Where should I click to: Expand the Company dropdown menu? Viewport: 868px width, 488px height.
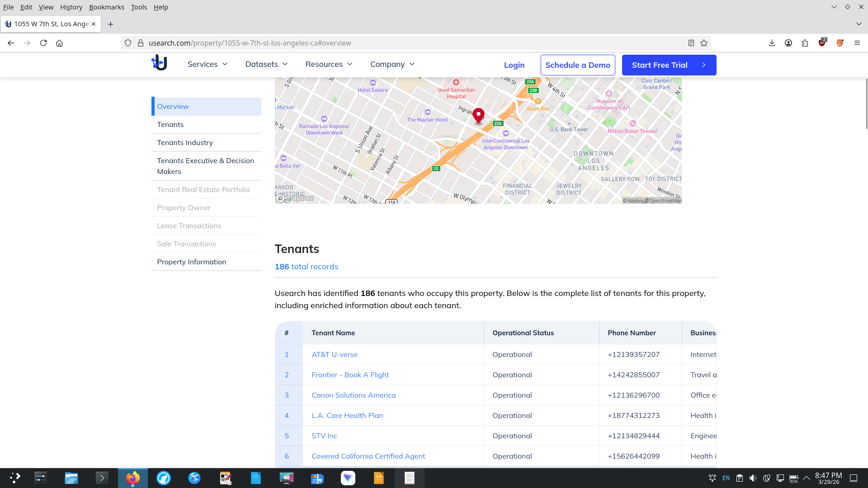coord(392,64)
